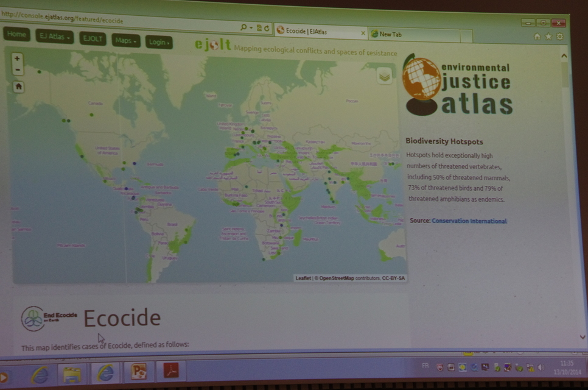Click the volume speaker icon in tray
The image size is (588, 390).
541,367
